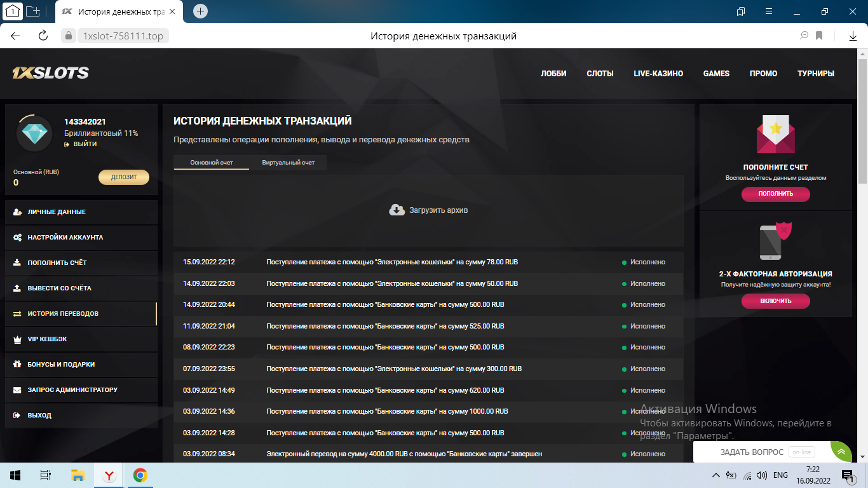Select the Основной счет tab
The height and width of the screenshot is (488, 868).
(212, 163)
